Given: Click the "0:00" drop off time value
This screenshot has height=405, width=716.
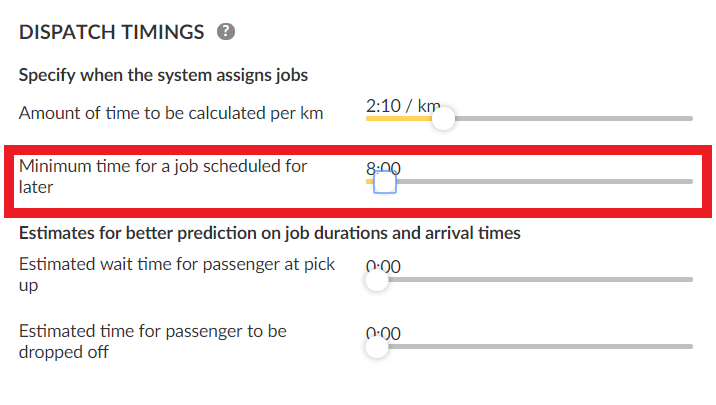Looking at the screenshot, I should click(x=383, y=333).
